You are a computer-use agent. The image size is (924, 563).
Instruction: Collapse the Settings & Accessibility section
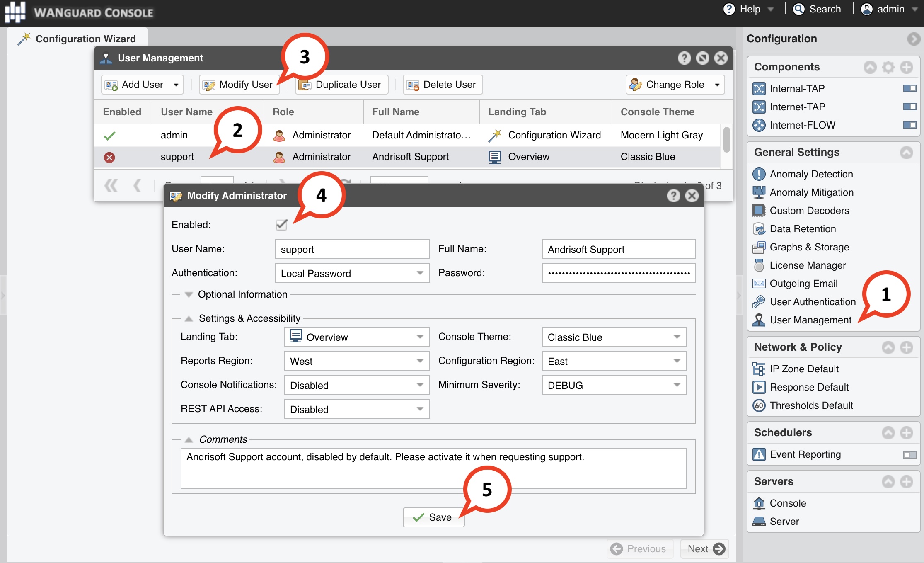pos(189,318)
